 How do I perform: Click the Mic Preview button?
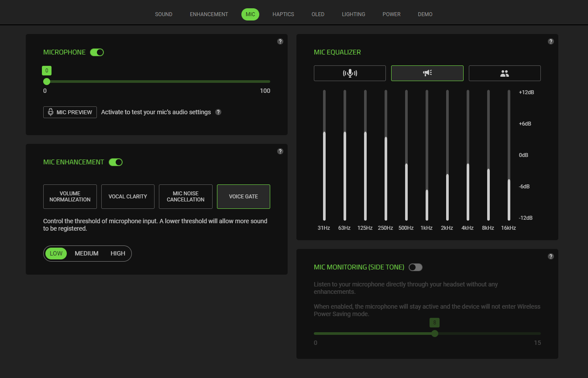pyautogui.click(x=70, y=112)
